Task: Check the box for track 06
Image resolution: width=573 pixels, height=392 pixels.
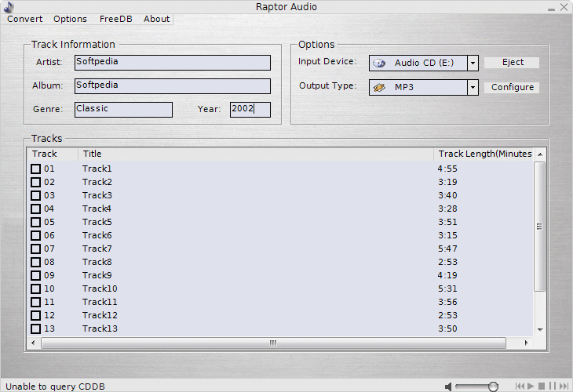Action: [x=36, y=235]
